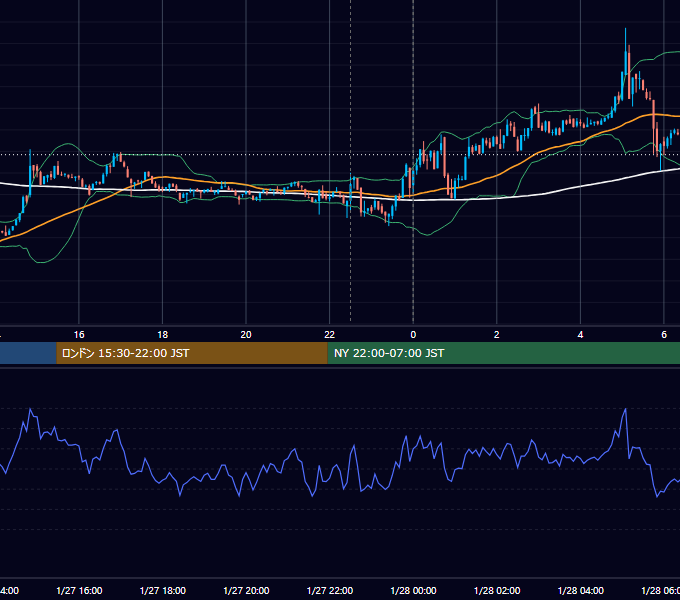Select the ロンドン 15:30-22:00 JST session bar

point(192,353)
